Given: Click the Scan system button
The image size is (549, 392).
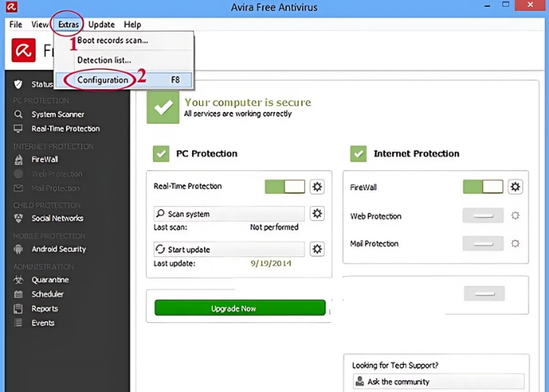Looking at the screenshot, I should click(228, 213).
